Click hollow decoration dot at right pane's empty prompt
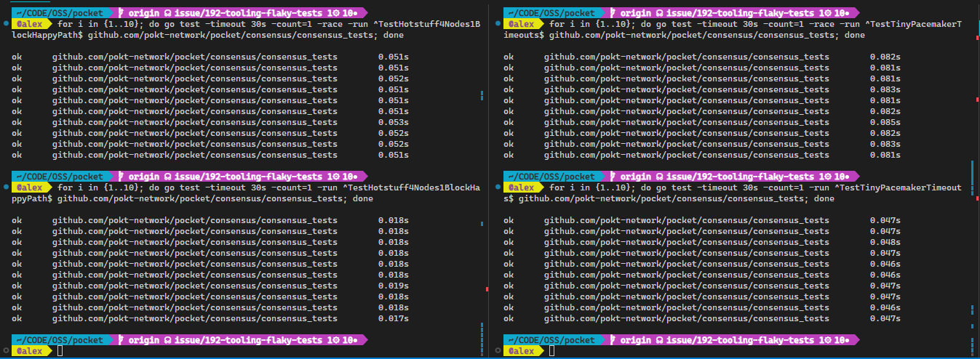 pyautogui.click(x=498, y=351)
